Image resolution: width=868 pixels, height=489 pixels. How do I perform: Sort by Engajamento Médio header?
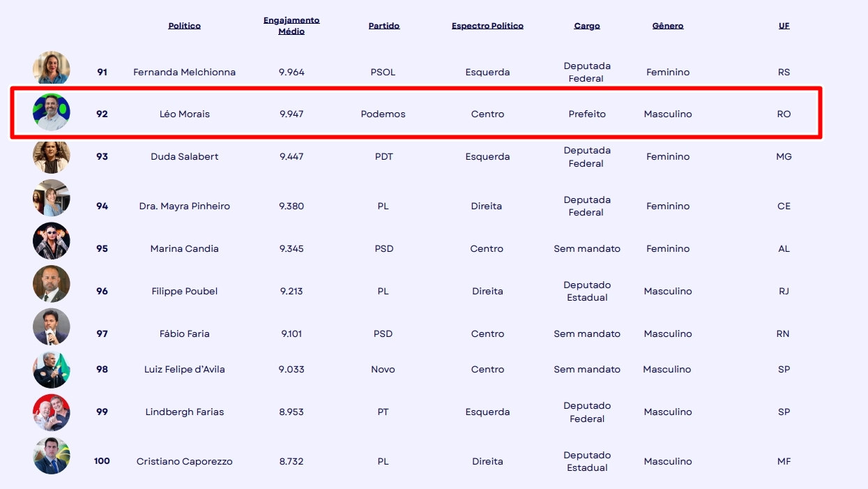(291, 26)
